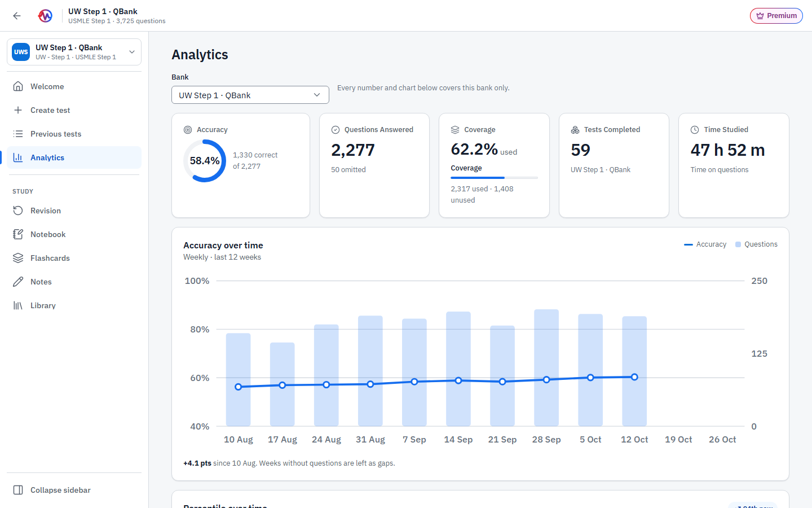The width and height of the screenshot is (812, 508).
Task: Go to the Welcome page
Action: coord(74,86)
